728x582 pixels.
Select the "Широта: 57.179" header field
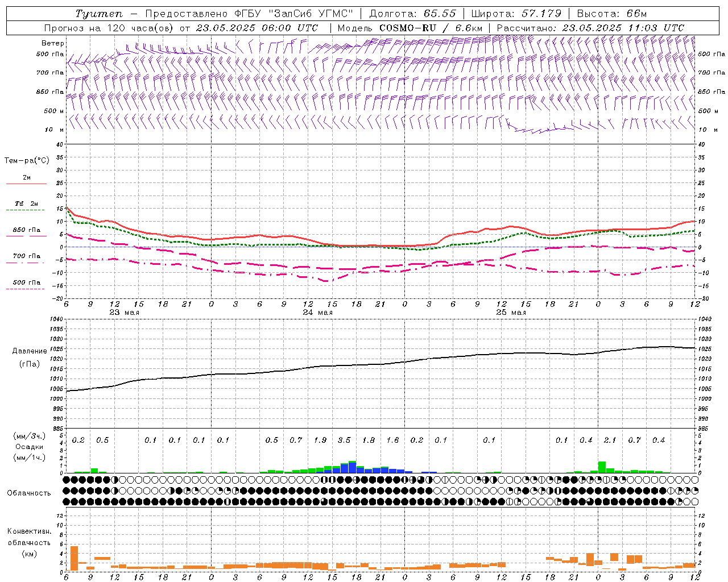516,14
